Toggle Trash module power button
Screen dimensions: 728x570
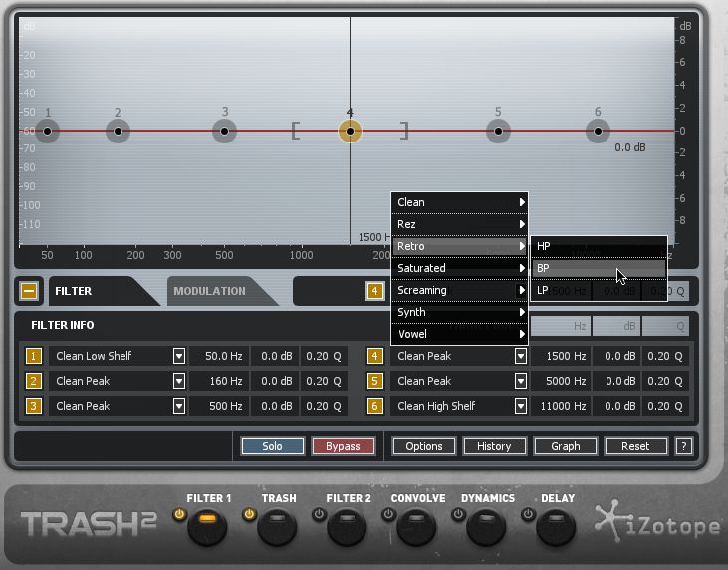[x=249, y=515]
